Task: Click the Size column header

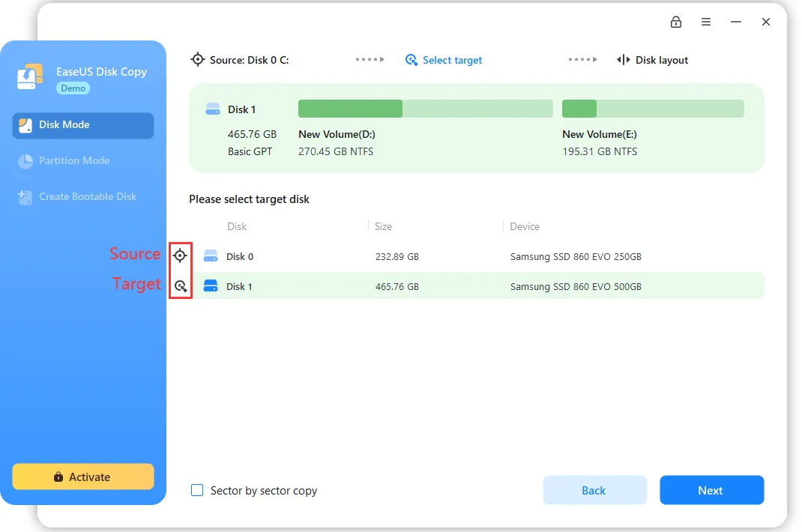Action: pyautogui.click(x=384, y=226)
